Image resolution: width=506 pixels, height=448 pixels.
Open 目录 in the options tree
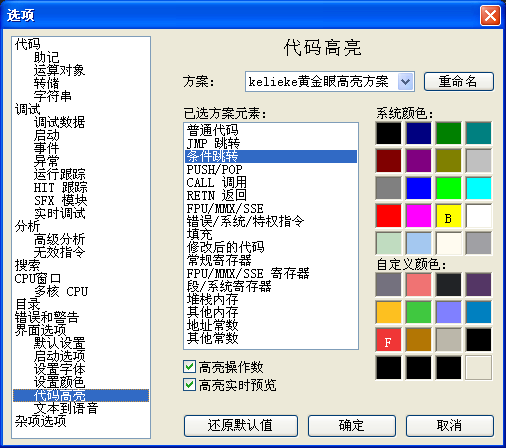pos(27,304)
